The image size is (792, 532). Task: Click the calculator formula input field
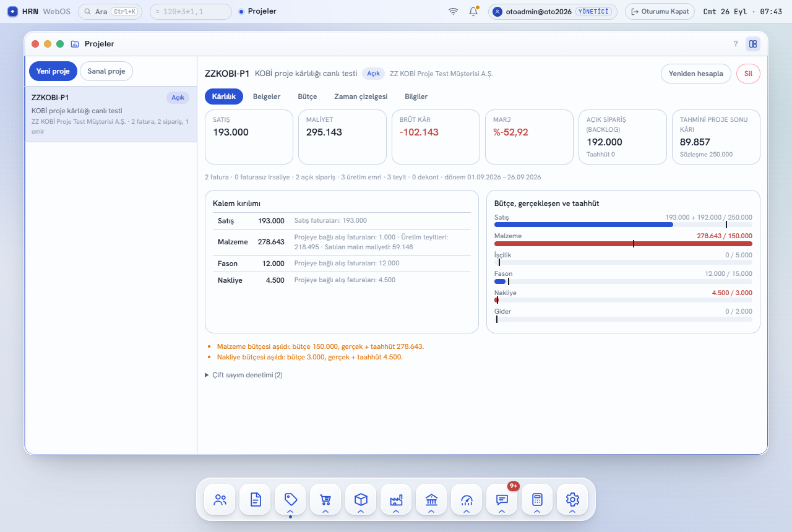coord(191,11)
